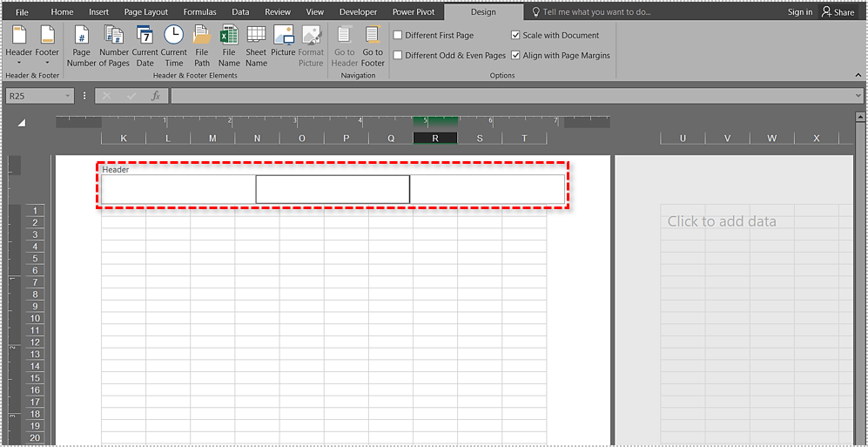Click the center header section box
Screen dimensions: 868x447
point(332,189)
